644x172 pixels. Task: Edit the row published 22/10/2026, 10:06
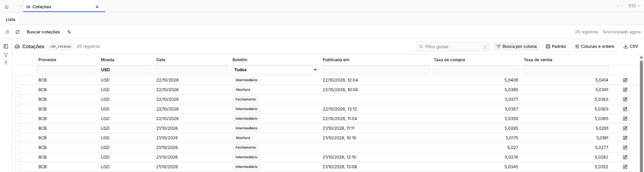(625, 89)
